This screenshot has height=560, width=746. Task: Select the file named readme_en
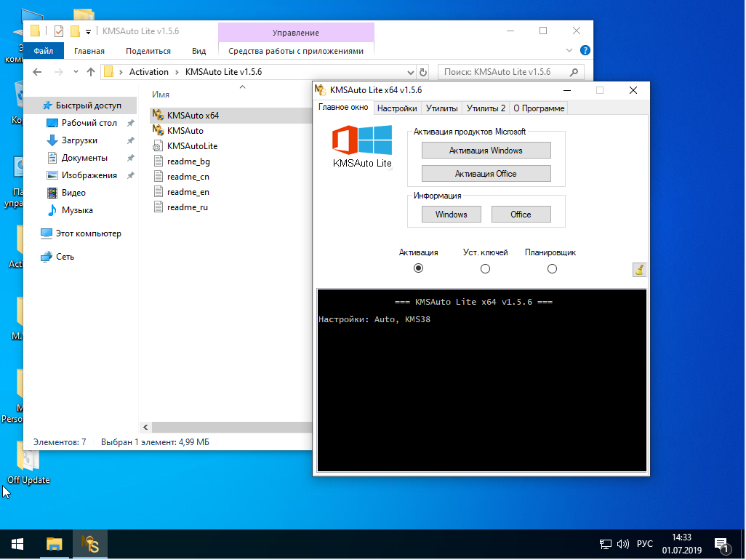tap(188, 192)
